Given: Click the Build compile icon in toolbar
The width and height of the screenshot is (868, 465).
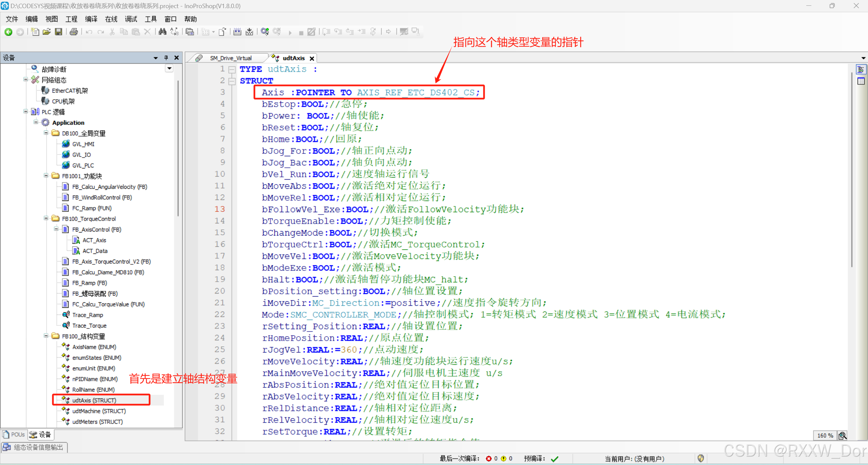Looking at the screenshot, I should point(237,32).
